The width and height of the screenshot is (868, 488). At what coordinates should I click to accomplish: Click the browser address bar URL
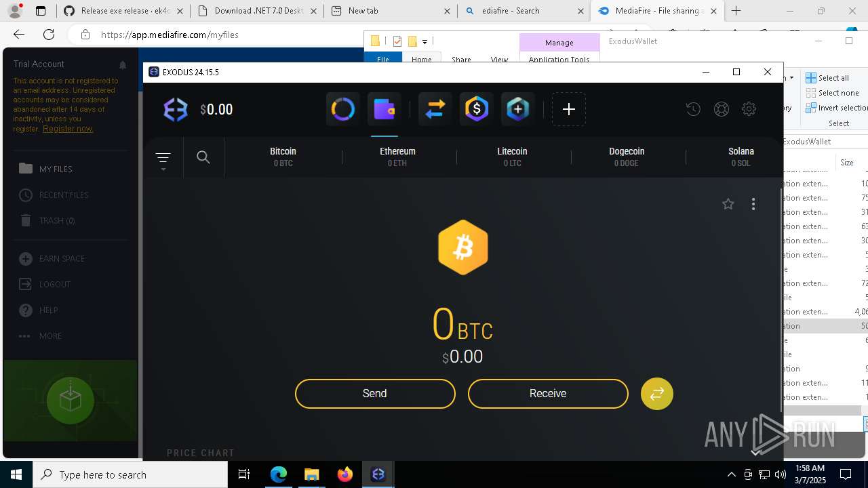(x=170, y=35)
